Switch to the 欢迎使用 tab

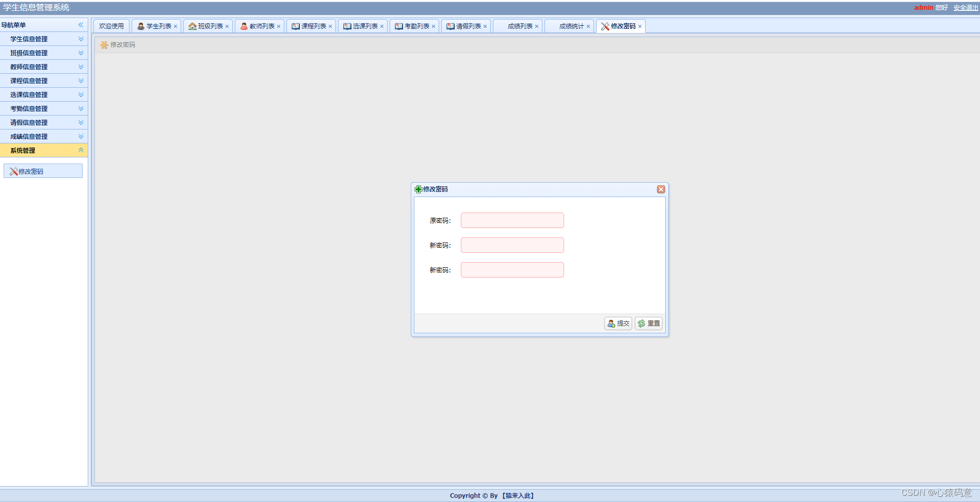click(x=110, y=26)
